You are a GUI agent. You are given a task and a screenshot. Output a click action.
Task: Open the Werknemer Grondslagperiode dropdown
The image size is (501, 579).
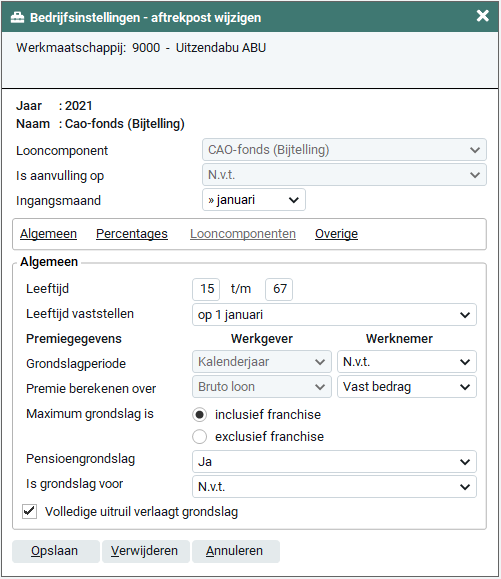[x=406, y=362]
